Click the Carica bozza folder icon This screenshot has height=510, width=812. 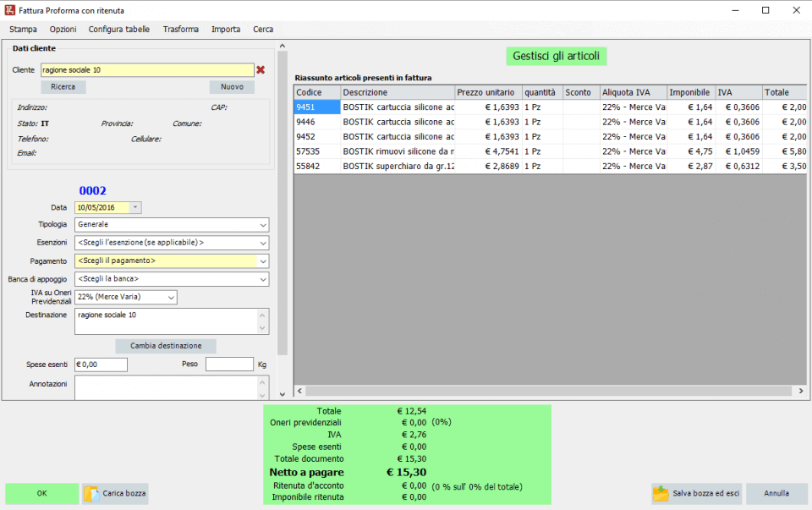92,493
